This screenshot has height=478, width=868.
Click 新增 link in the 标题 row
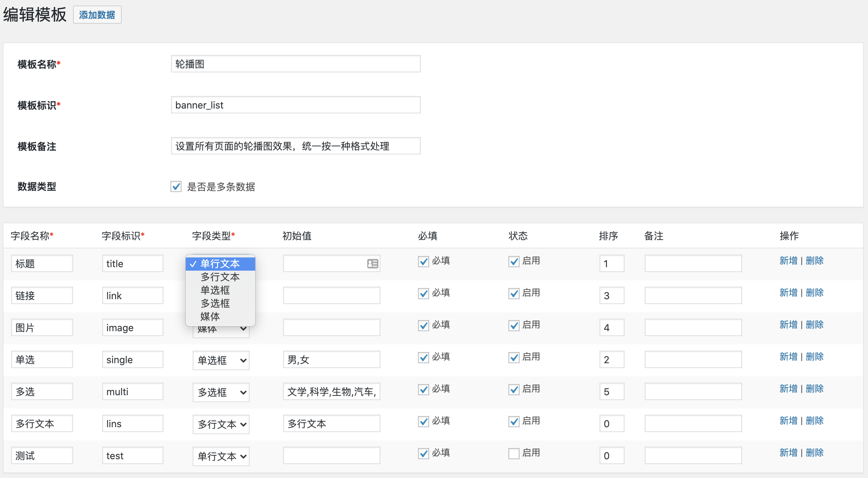point(788,261)
